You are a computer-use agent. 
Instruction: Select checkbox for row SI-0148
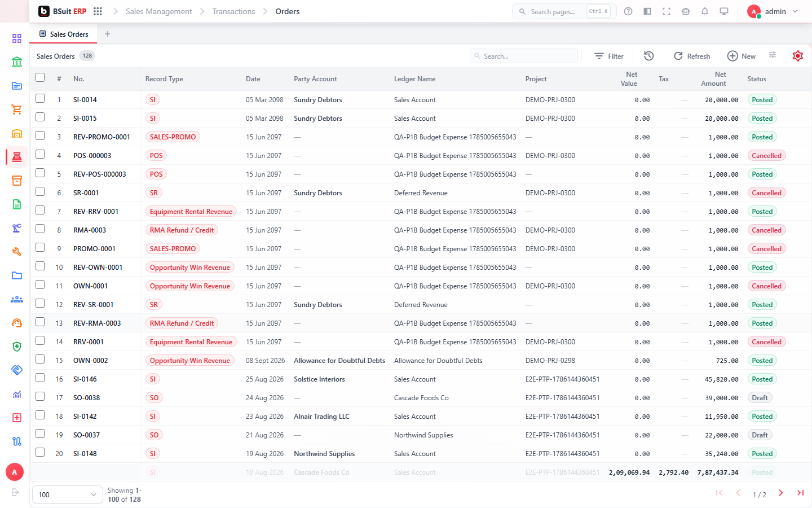coord(40,452)
